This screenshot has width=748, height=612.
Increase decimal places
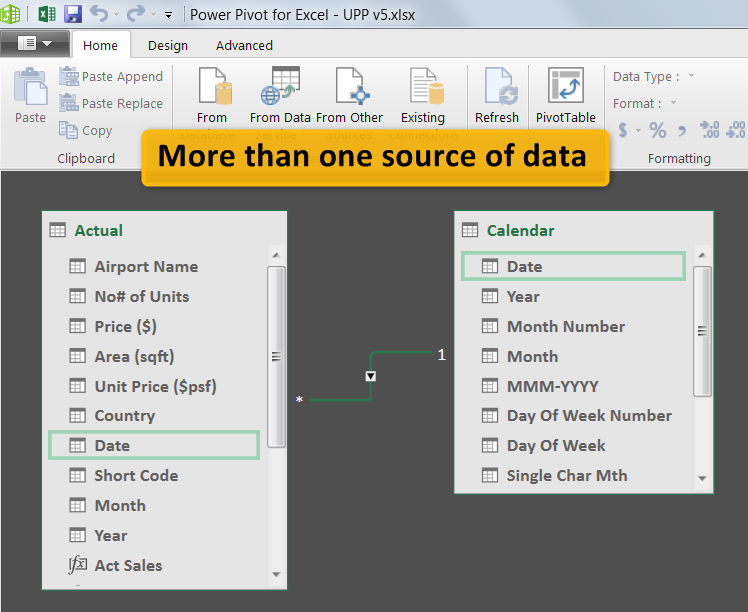pyautogui.click(x=710, y=130)
